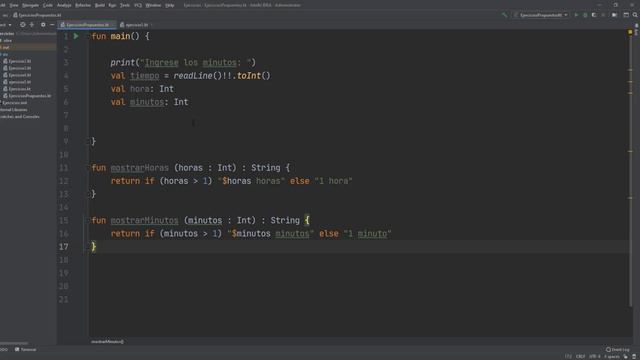Click the mostrarMinutos() breadcrumb below the editor
The height and width of the screenshot is (360, 640).
(x=107, y=341)
